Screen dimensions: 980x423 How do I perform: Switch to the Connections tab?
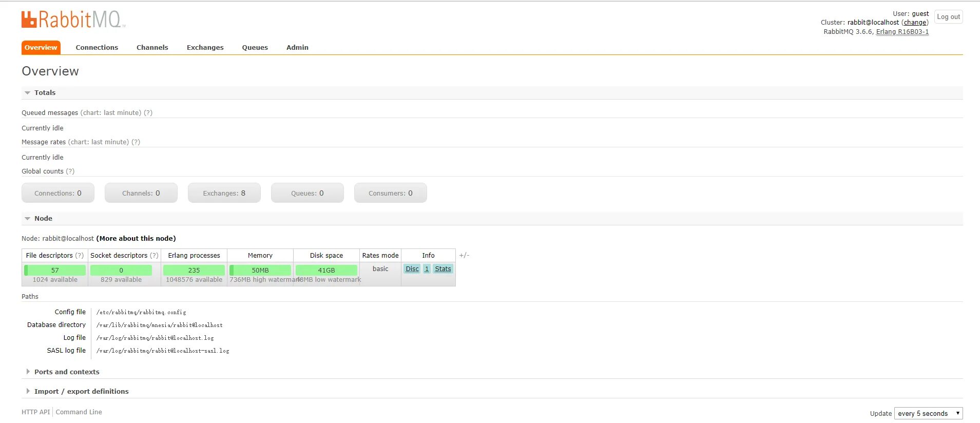[x=97, y=47]
